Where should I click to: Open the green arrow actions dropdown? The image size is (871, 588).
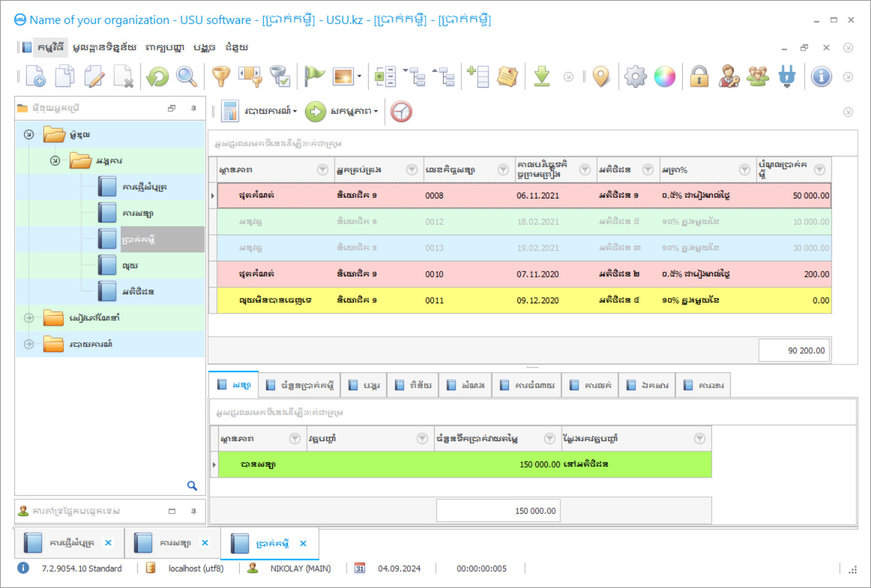(x=342, y=111)
